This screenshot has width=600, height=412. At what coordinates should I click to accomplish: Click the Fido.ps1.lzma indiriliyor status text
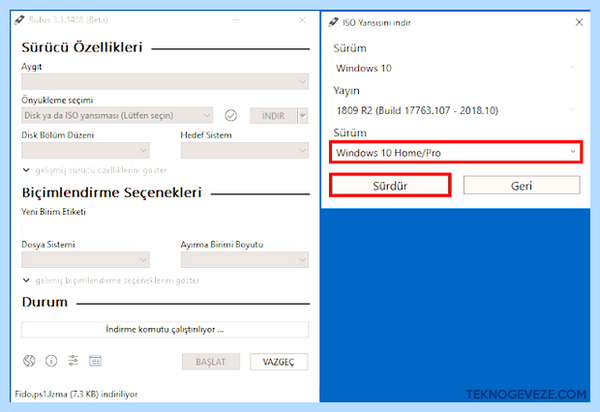tap(76, 394)
